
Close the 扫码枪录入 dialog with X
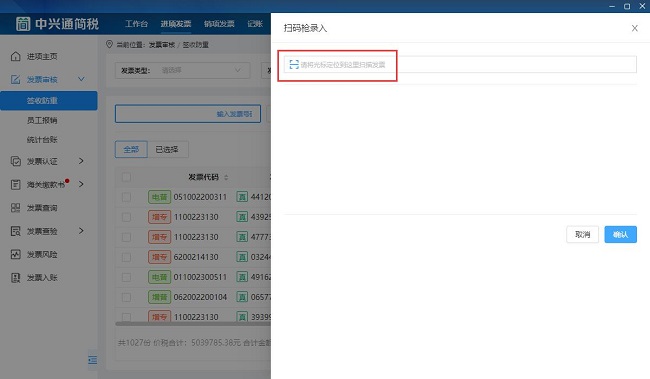point(634,28)
